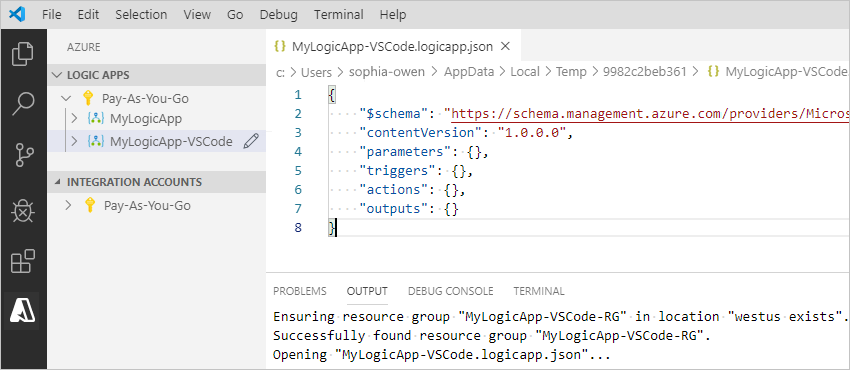This screenshot has width=850, height=370.
Task: Switch to the Problems panel tab
Action: tap(300, 291)
